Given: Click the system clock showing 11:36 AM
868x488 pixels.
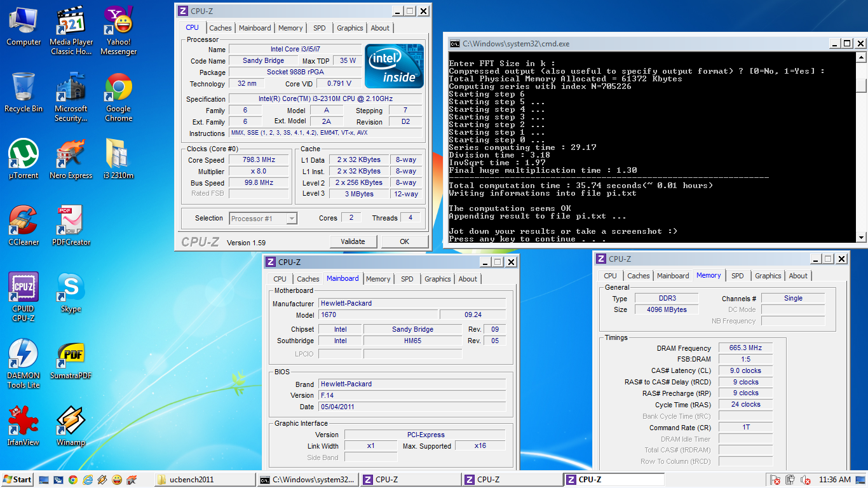Looking at the screenshot, I should click(835, 480).
